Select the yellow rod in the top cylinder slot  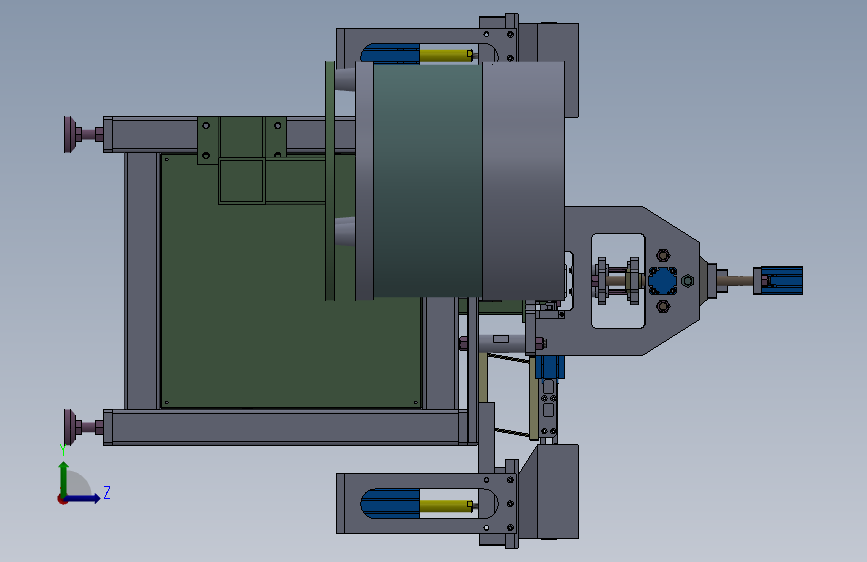click(446, 55)
